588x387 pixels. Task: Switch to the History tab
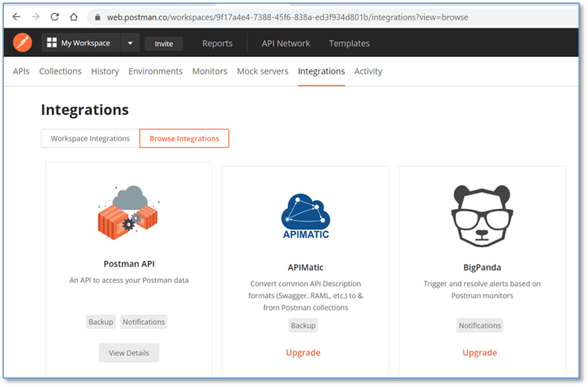105,71
